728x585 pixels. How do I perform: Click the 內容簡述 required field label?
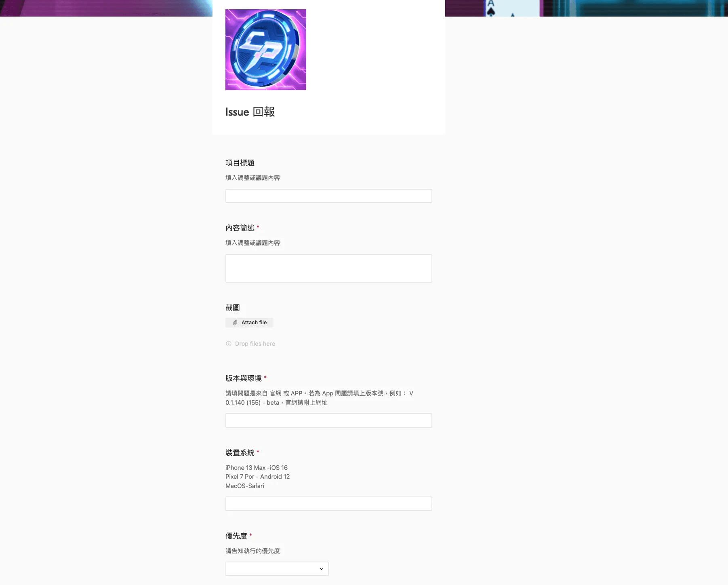click(x=240, y=228)
